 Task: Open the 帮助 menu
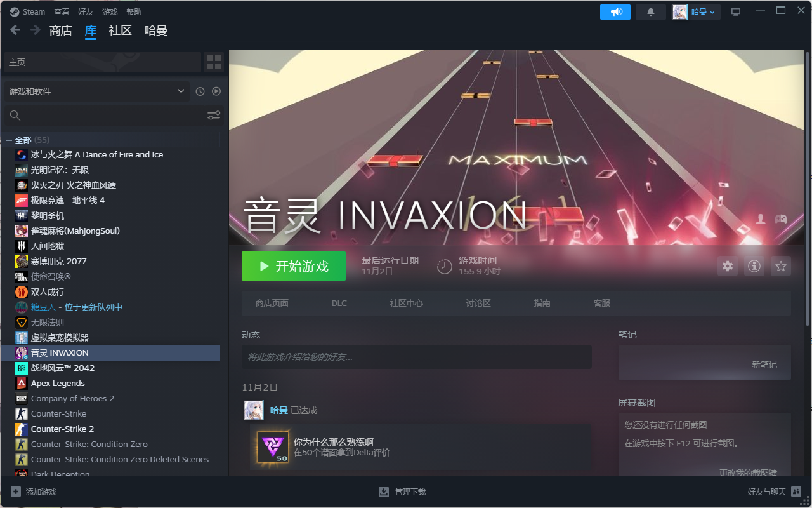134,11
